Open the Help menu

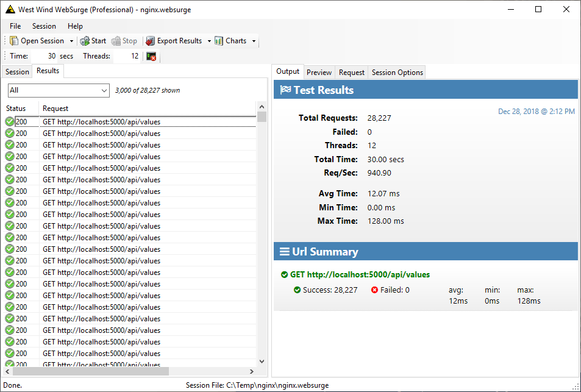tap(75, 26)
